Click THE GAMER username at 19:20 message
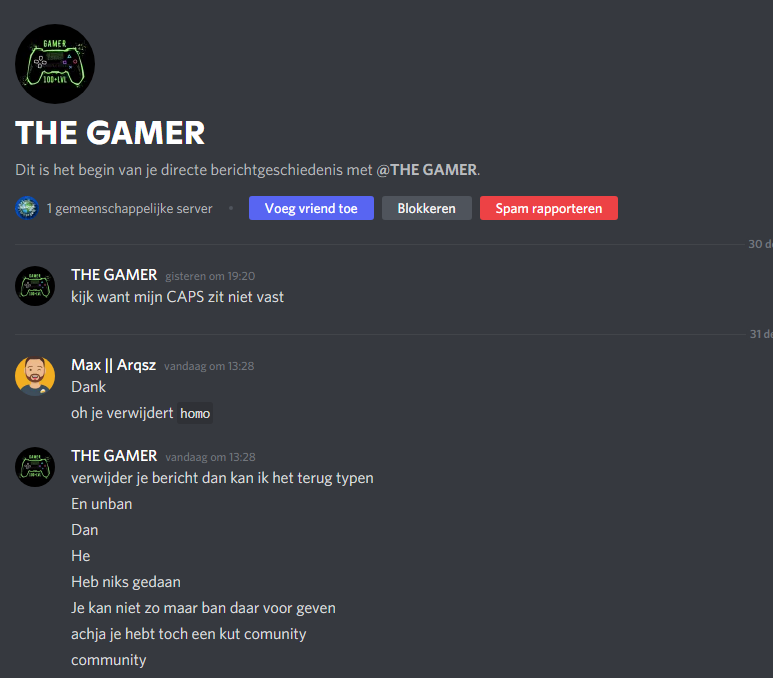773x678 pixels. pos(114,275)
